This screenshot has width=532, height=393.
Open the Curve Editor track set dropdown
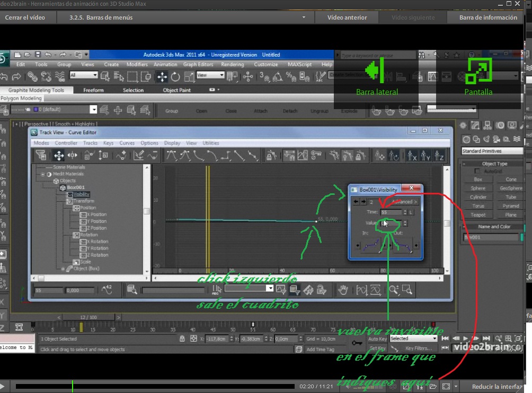click(x=249, y=288)
